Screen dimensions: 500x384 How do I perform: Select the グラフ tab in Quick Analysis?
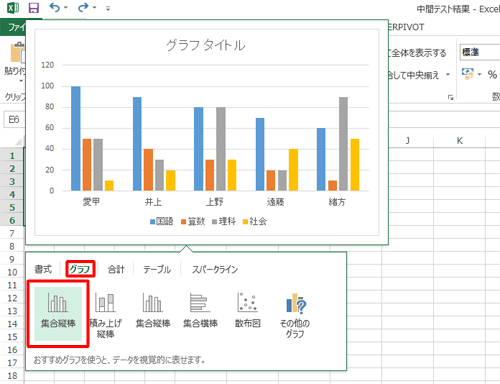[x=80, y=269]
